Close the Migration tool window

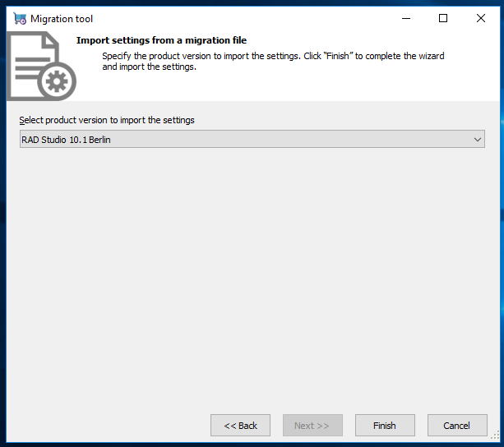(x=481, y=18)
